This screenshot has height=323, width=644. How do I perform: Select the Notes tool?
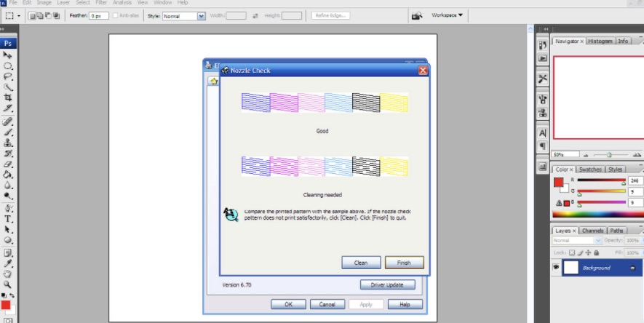[x=7, y=253]
